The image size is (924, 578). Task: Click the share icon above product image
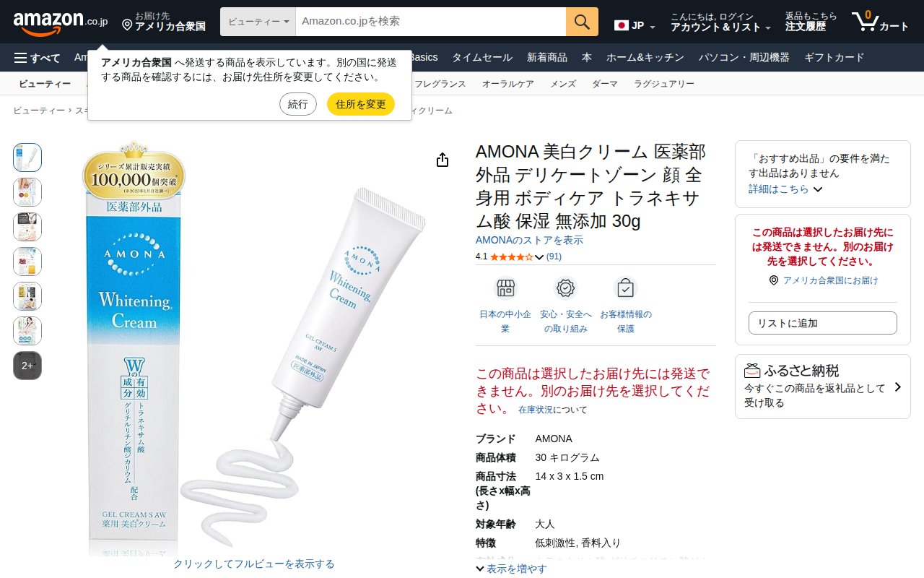point(443,160)
